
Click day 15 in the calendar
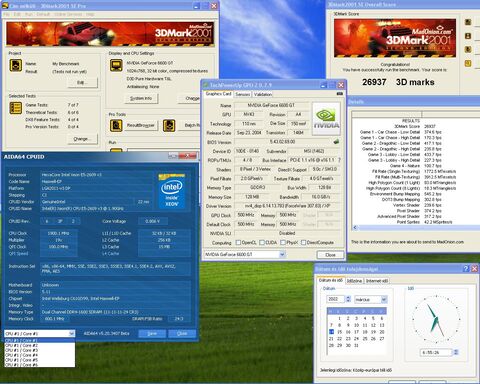pyautogui.click(x=340, y=332)
